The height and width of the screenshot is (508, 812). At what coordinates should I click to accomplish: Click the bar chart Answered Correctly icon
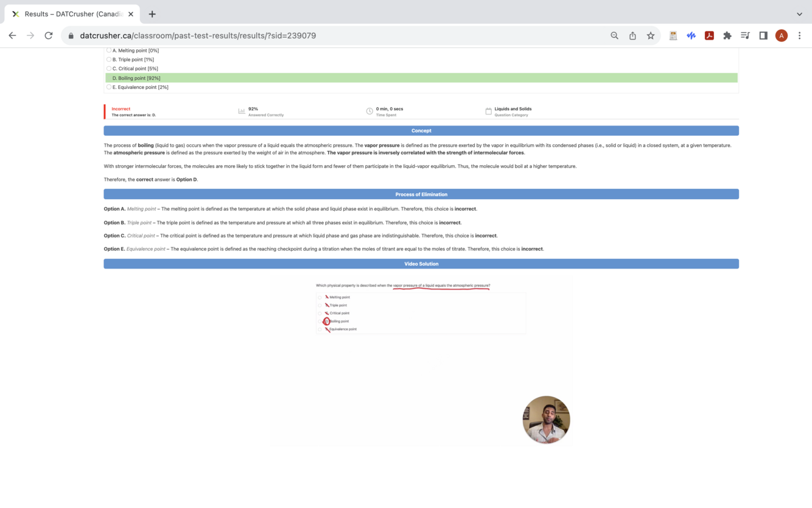click(242, 111)
